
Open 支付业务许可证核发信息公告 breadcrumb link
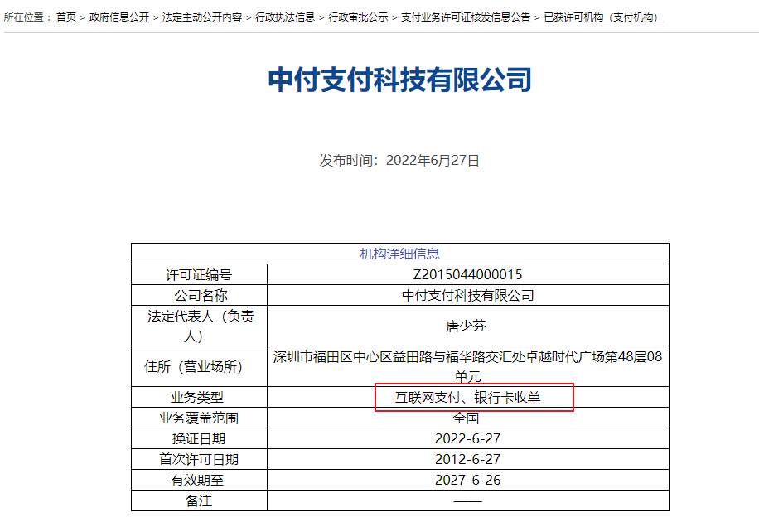466,17
